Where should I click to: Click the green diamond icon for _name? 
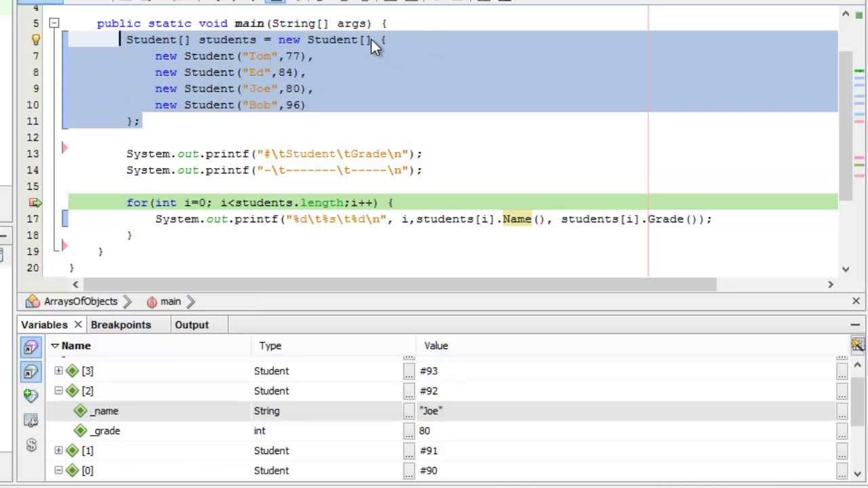(81, 411)
